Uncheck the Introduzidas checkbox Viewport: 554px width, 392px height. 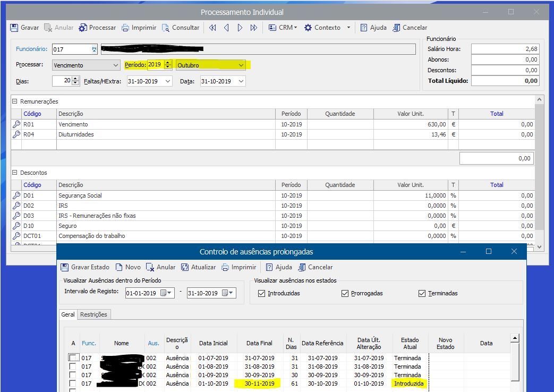[x=261, y=293]
